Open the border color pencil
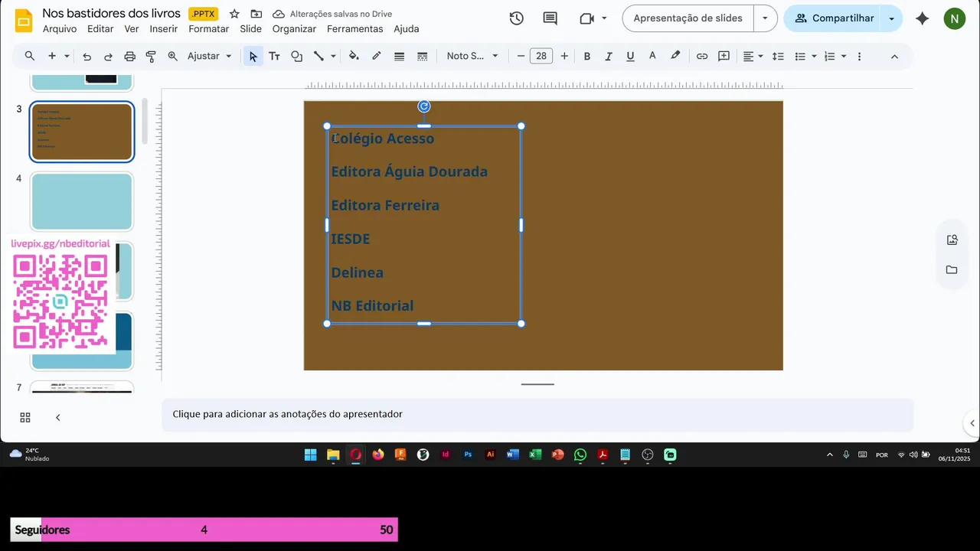Image resolution: width=980 pixels, height=551 pixels. coord(376,56)
